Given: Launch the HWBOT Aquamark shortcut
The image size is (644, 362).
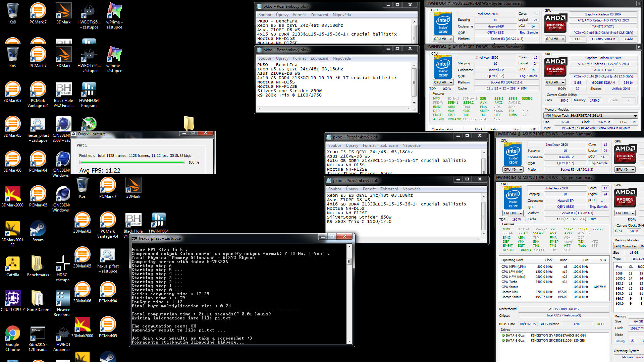Looking at the screenshot, I should (x=63, y=339).
